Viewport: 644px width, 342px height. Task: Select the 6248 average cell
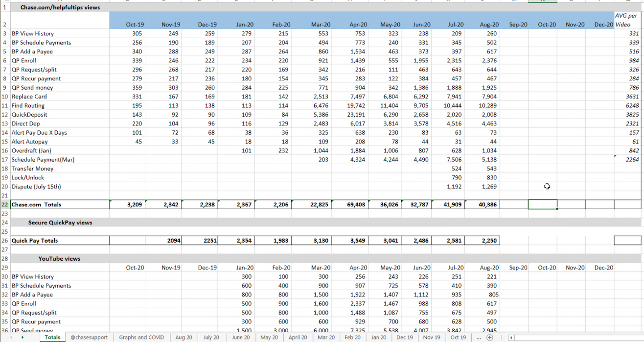pyautogui.click(x=627, y=105)
